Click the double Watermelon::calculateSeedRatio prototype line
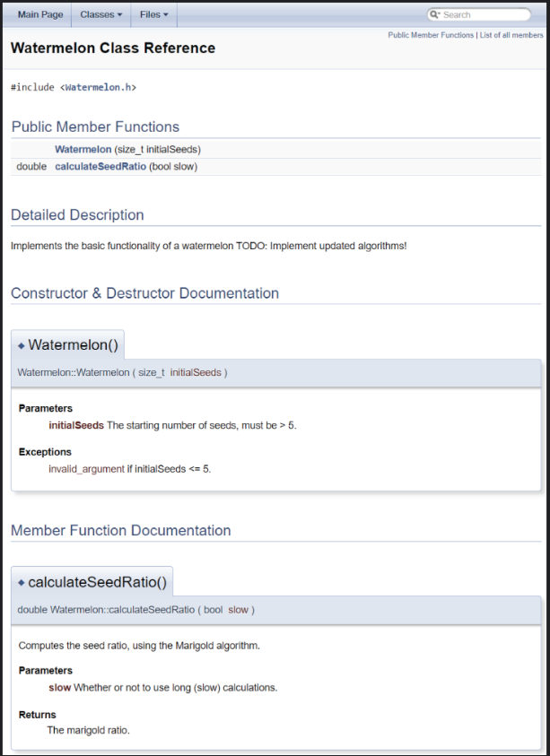Image resolution: width=550 pixels, height=756 pixels. coord(136,610)
